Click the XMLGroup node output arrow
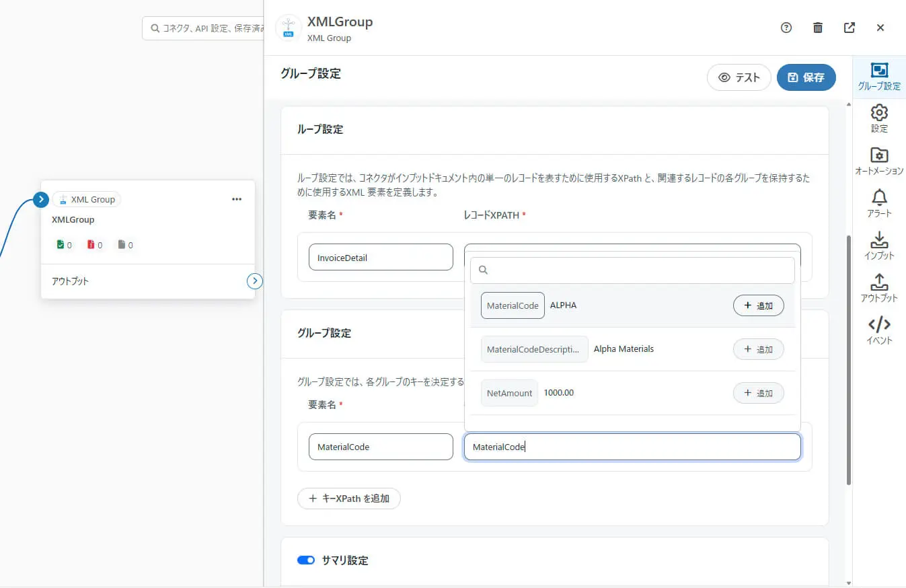The image size is (906, 588). click(255, 281)
